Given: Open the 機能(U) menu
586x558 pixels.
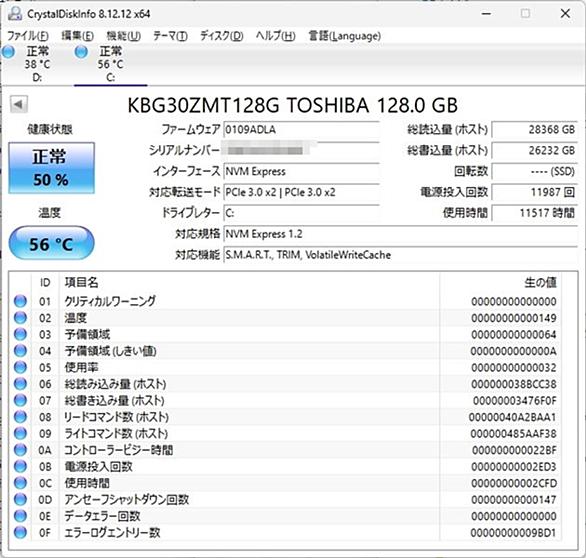Looking at the screenshot, I should click(123, 36).
